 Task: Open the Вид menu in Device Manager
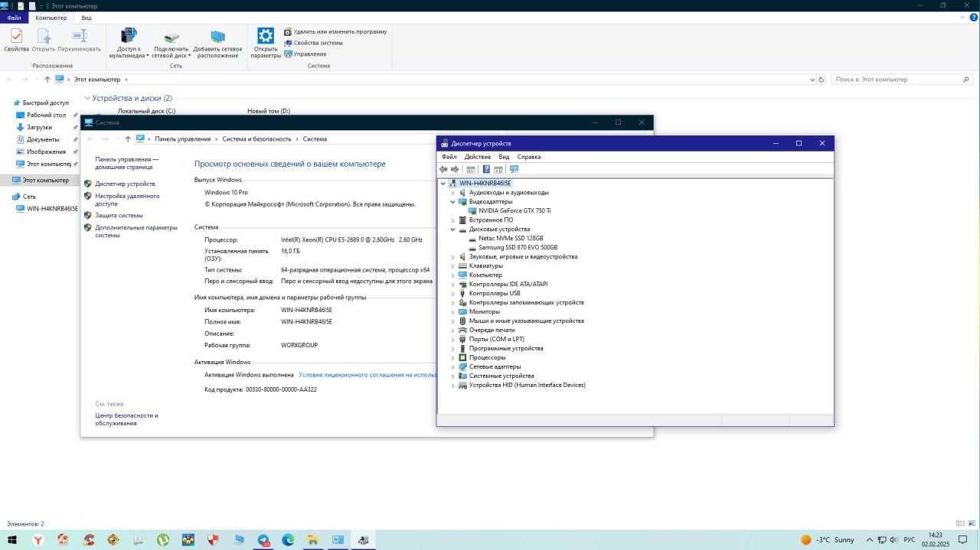tap(504, 157)
